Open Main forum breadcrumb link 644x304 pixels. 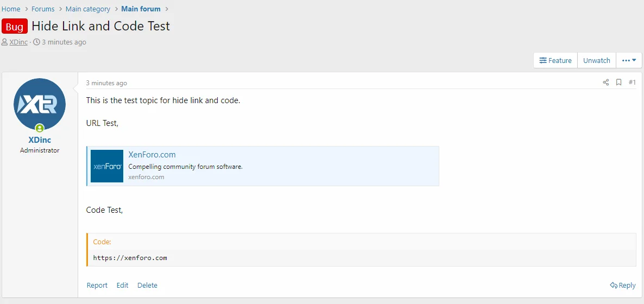(x=141, y=9)
